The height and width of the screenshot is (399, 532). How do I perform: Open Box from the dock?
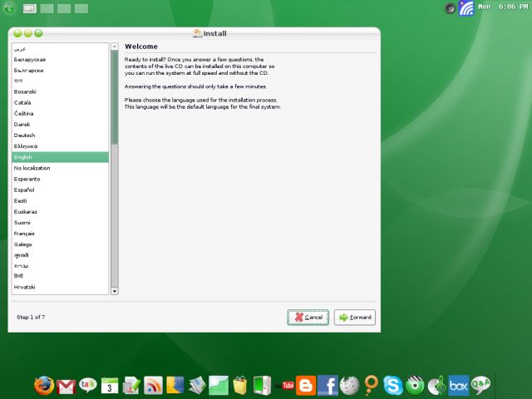(x=458, y=386)
